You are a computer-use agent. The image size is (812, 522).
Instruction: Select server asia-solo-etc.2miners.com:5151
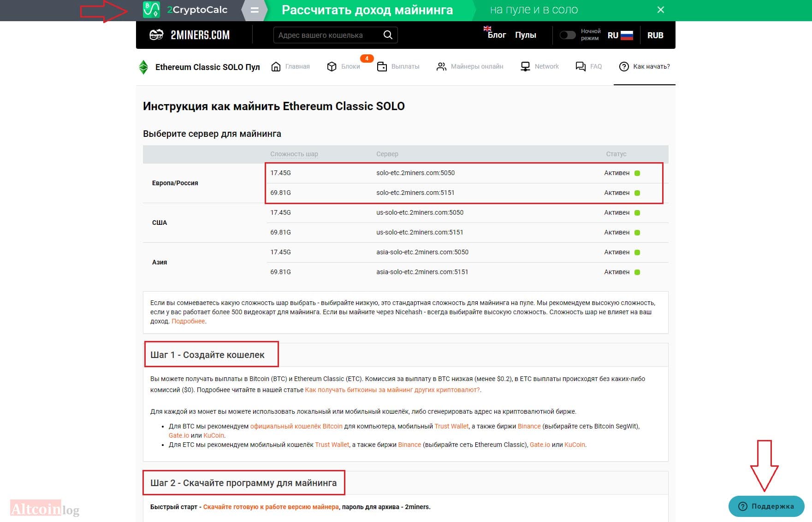click(422, 272)
